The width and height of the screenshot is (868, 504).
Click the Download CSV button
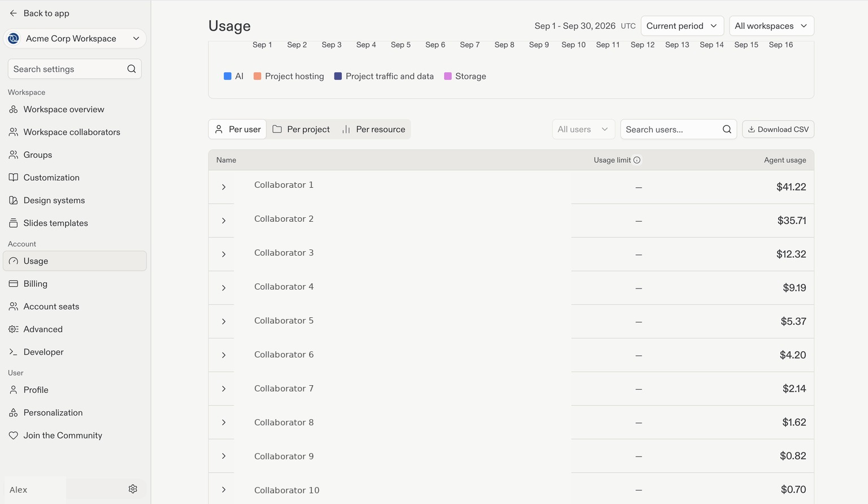(778, 129)
